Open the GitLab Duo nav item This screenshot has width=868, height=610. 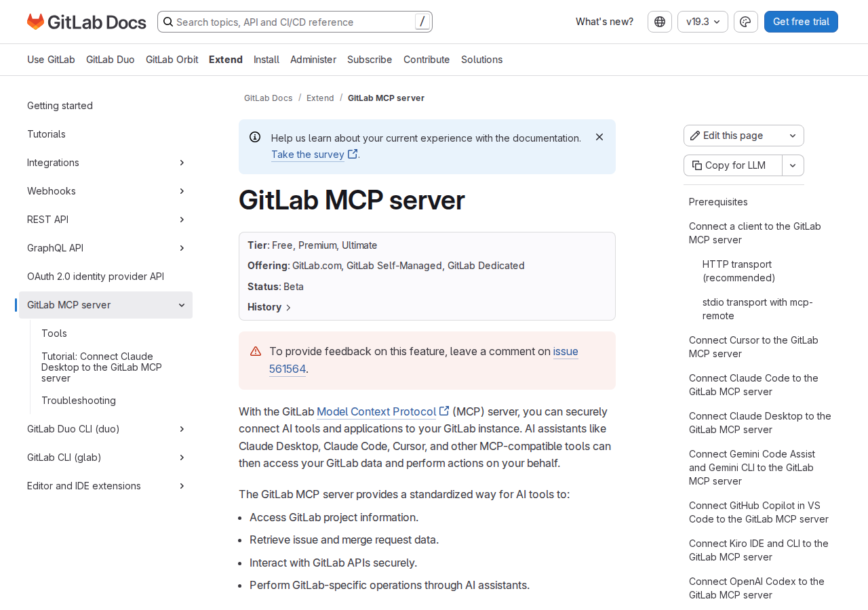coord(111,60)
